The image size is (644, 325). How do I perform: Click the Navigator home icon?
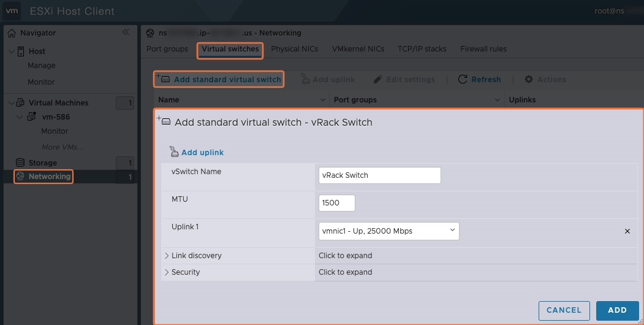point(12,33)
